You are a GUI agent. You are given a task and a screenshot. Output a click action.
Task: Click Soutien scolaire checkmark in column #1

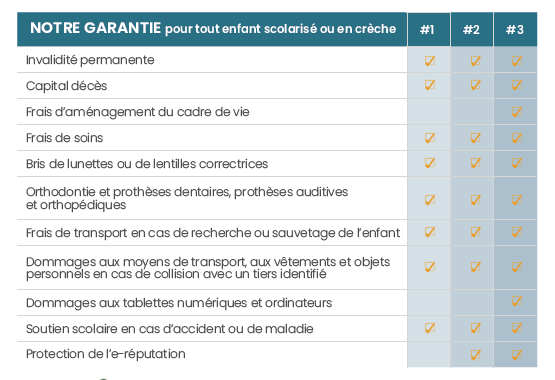click(x=430, y=328)
